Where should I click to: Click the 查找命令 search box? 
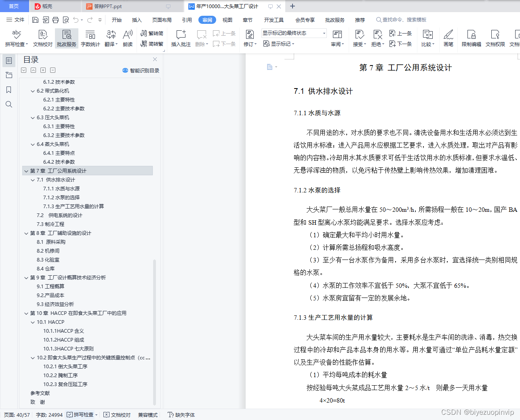[401, 20]
